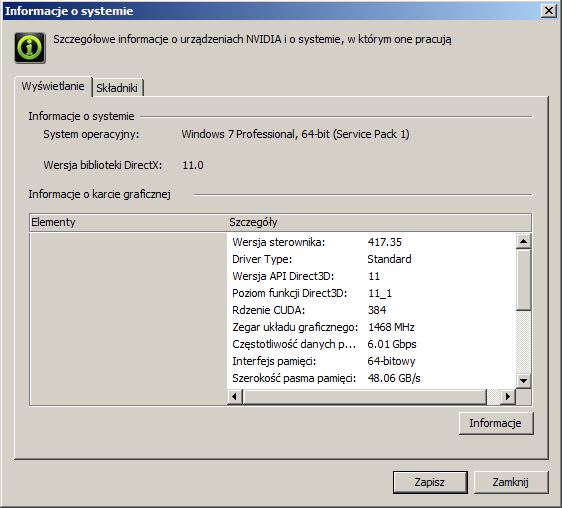Click the details list scroll-down arrow

(x=523, y=381)
